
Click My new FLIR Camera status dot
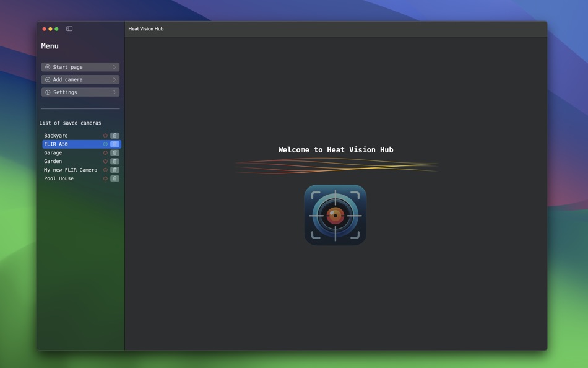105,170
